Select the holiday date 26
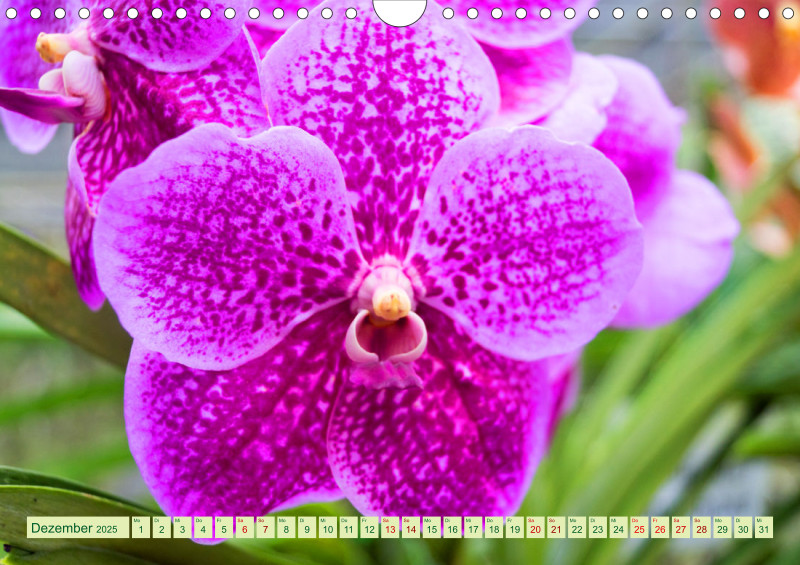Viewport: 800px width, 565px height. point(660,527)
